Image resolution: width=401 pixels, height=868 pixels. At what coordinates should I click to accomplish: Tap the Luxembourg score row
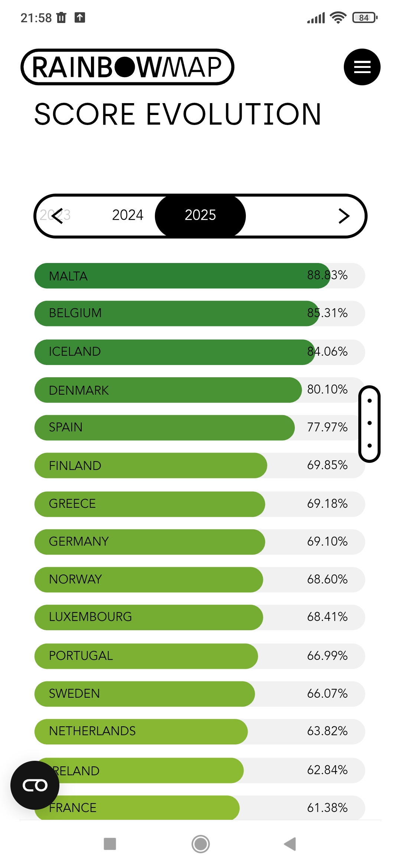pyautogui.click(x=200, y=617)
